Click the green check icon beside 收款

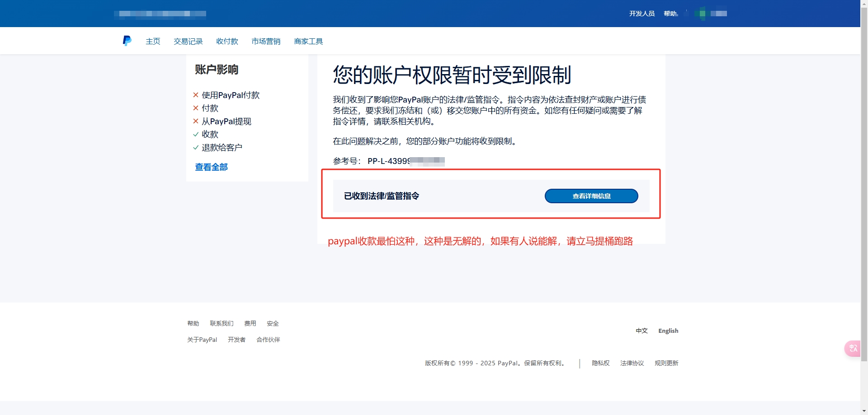click(196, 135)
